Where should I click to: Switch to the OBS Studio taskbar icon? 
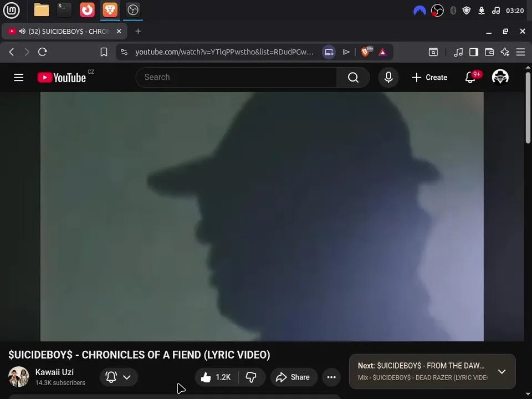(132, 10)
